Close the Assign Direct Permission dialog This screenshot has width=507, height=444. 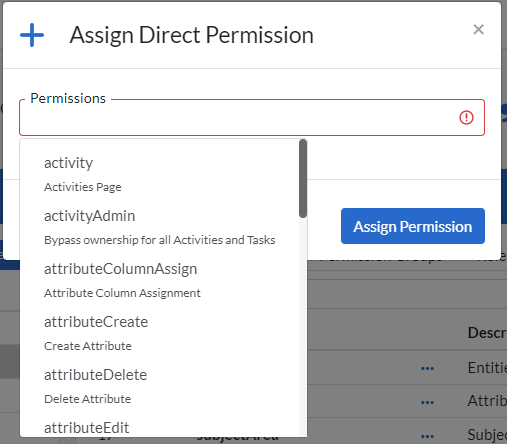click(478, 29)
